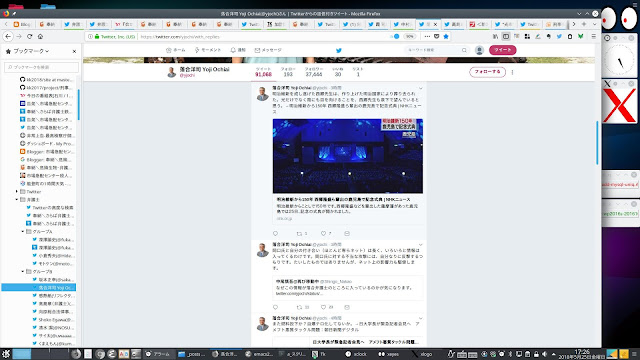Save page to Pocket icon
The width and height of the screenshot is (640, 360).
436,36
